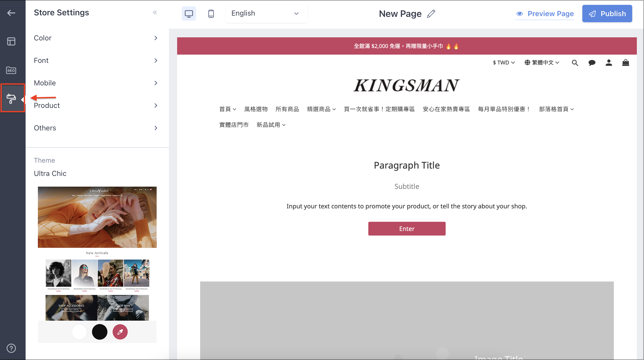644x360 pixels.
Task: Open the chat bubble icon in the store header
Action: click(x=592, y=63)
